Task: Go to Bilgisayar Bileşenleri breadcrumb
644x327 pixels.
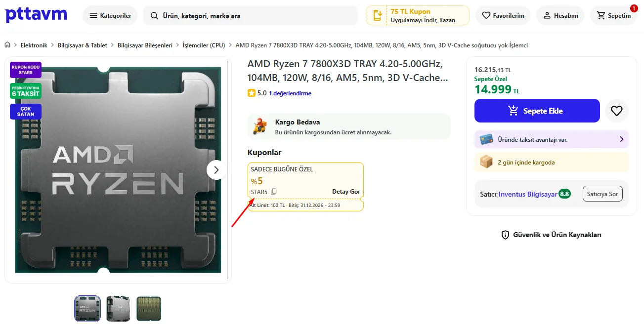Action: click(x=145, y=45)
